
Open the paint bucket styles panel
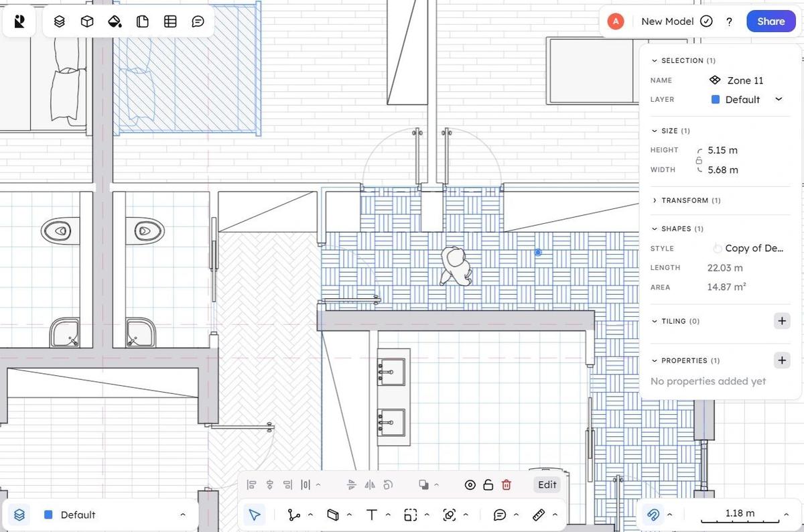[115, 21]
